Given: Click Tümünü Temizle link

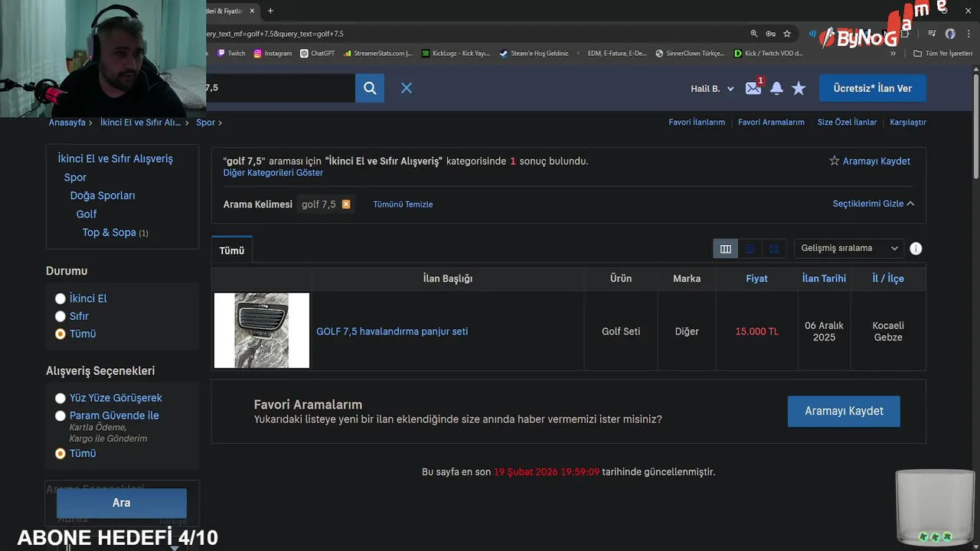Looking at the screenshot, I should click(x=403, y=204).
